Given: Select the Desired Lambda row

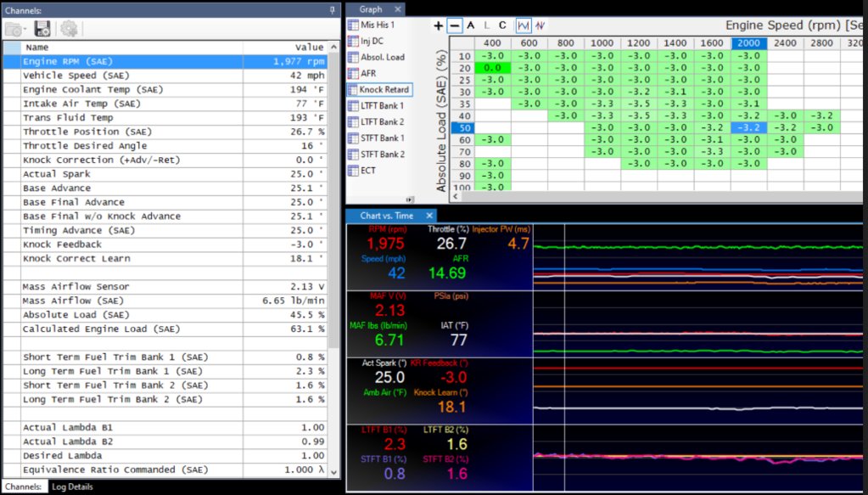Looking at the screenshot, I should tap(165, 456).
